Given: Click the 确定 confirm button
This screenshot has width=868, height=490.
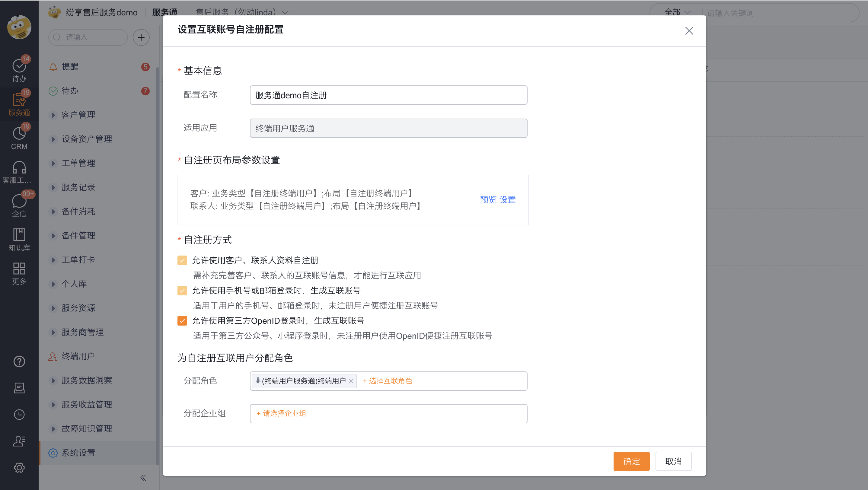Looking at the screenshot, I should 631,461.
